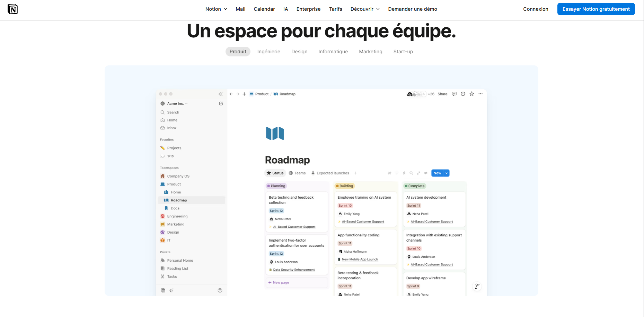644x317 pixels.
Task: Click the sort arrows icon
Action: pyautogui.click(x=389, y=173)
